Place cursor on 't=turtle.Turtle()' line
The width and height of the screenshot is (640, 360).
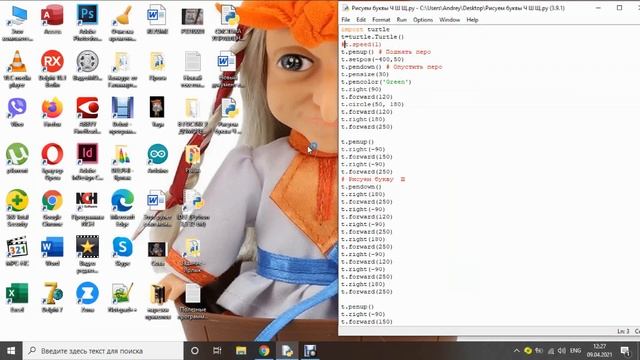click(x=372, y=37)
